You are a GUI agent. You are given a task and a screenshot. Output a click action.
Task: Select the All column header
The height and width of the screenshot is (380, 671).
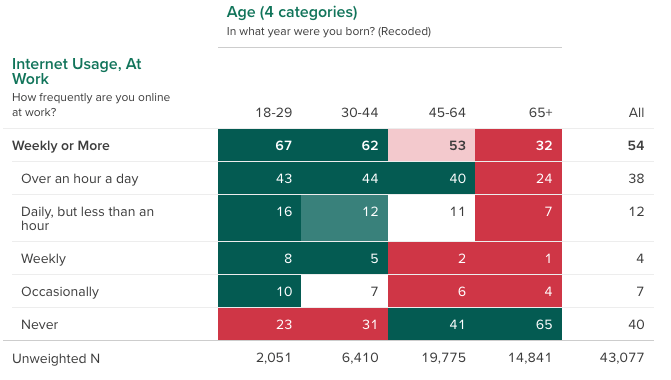click(x=636, y=113)
